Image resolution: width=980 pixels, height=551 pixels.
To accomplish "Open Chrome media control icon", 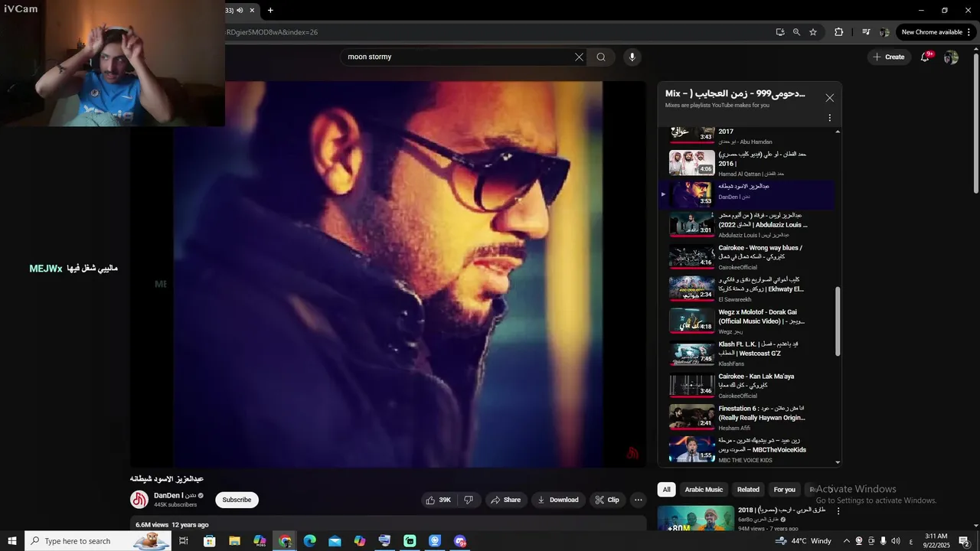I will tap(866, 32).
